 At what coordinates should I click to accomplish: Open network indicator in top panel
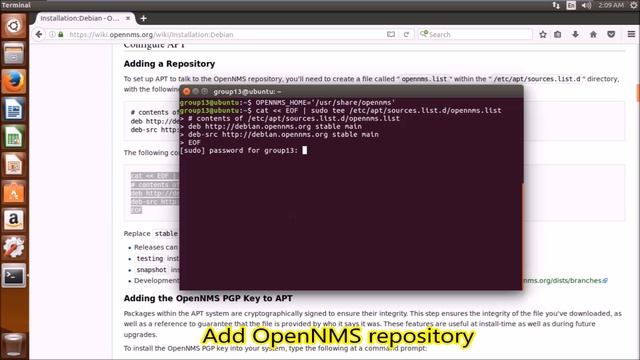(x=556, y=5)
